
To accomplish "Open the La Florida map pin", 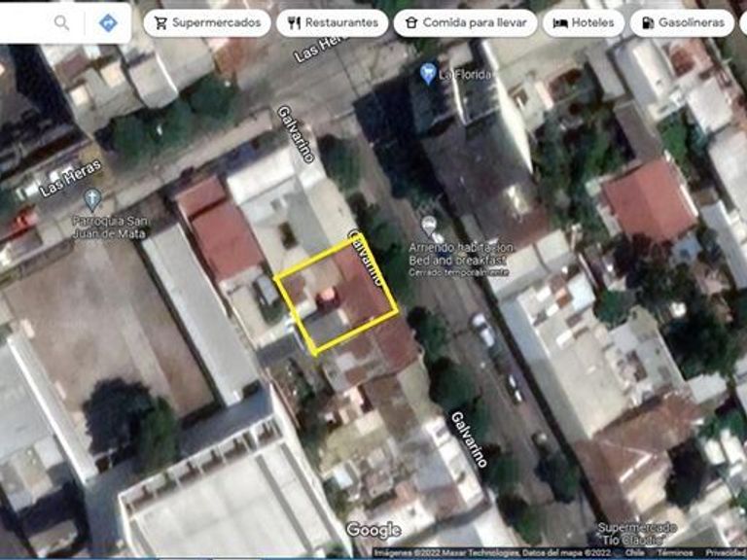I will pos(428,74).
